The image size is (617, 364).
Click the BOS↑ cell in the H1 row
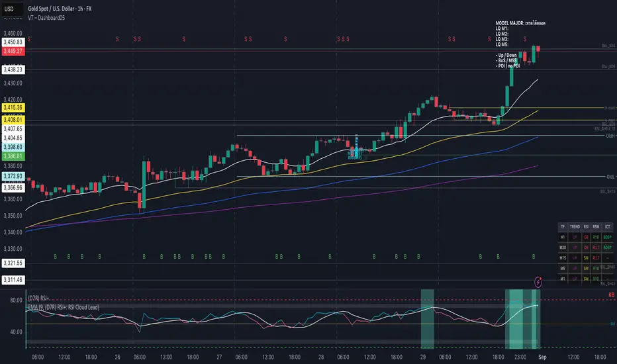(607, 238)
